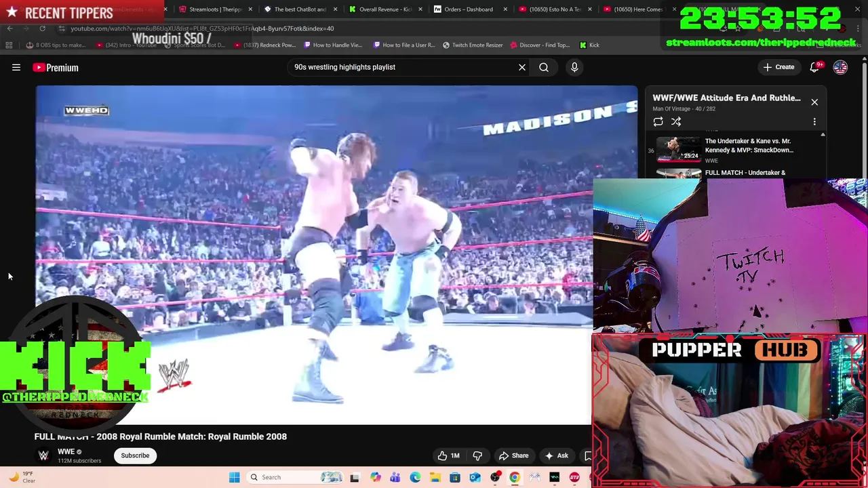868x488 pixels.
Task: Go back in browser history
Action: pos(9,28)
